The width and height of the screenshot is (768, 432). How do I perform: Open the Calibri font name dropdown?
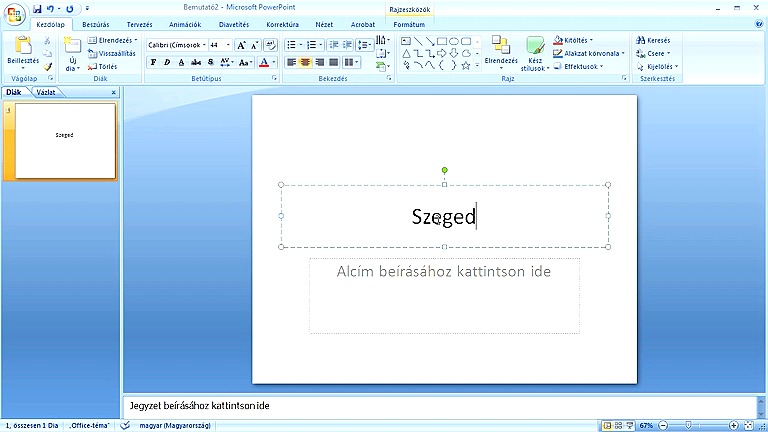click(177, 45)
